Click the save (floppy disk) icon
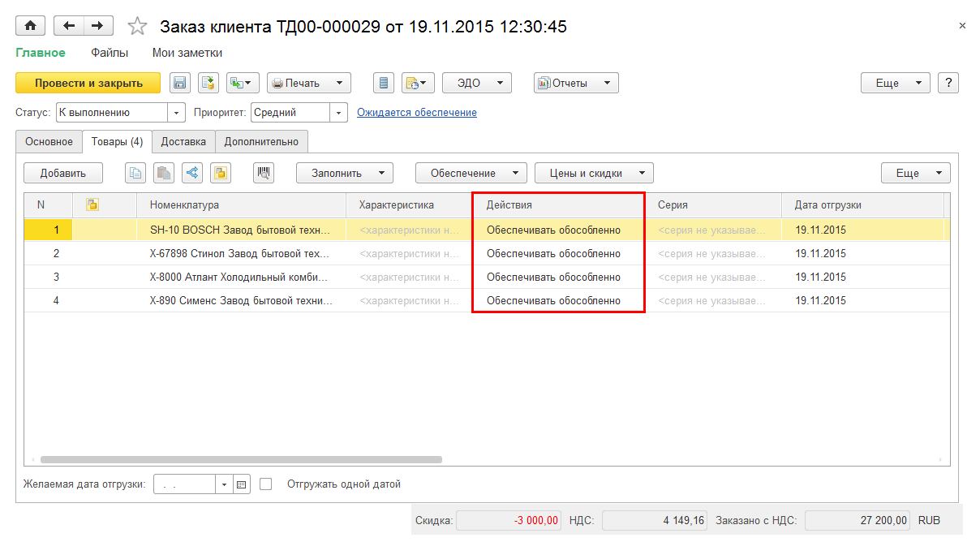The width and height of the screenshot is (980, 542). tap(179, 83)
